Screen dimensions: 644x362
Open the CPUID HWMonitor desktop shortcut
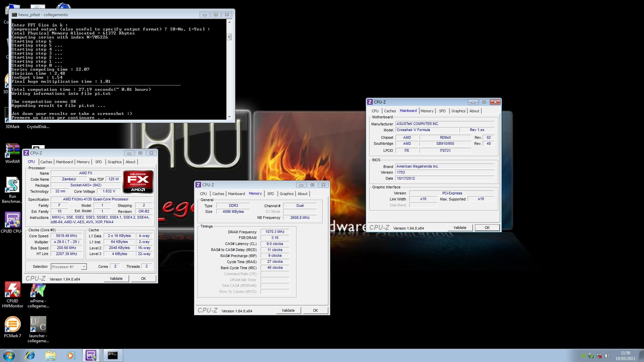(12, 295)
